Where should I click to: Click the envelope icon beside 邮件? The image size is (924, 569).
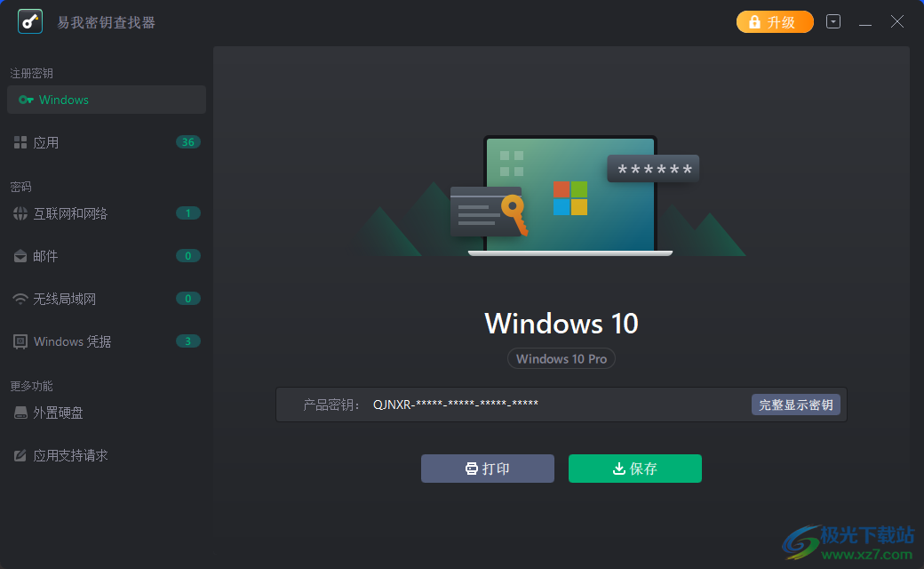20,256
